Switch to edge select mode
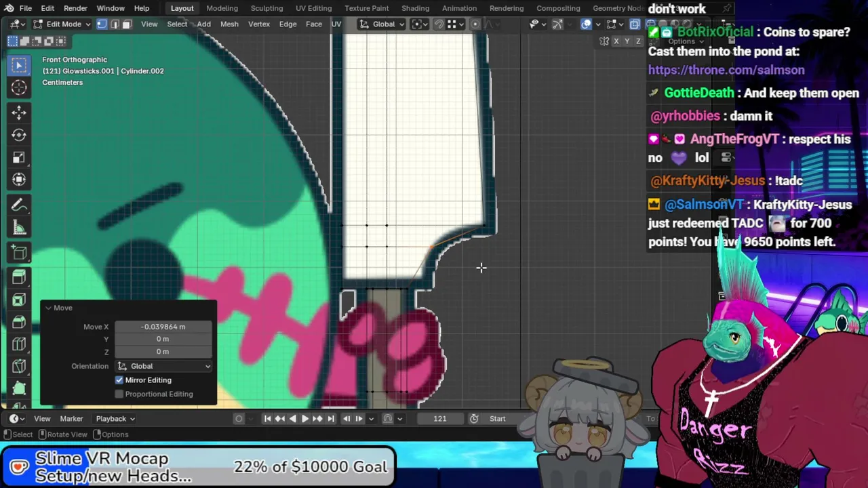Viewport: 868px width, 488px height. [114, 24]
